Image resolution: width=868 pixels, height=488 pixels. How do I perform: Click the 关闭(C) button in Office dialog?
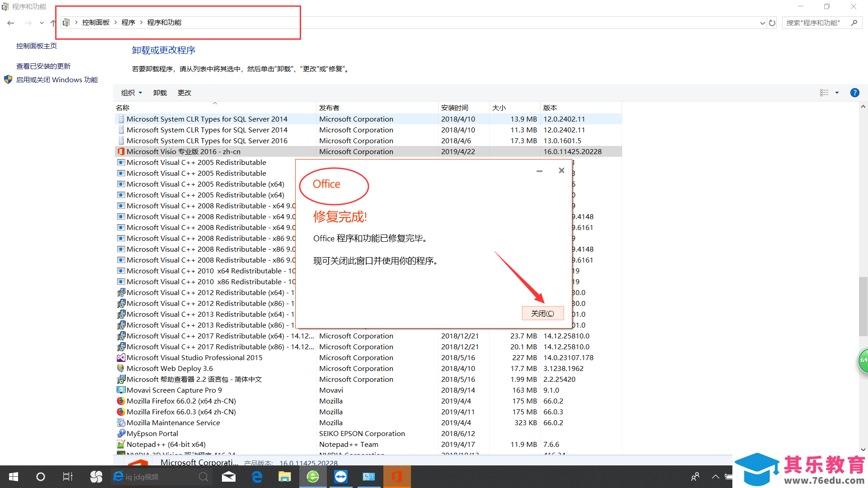coord(542,313)
